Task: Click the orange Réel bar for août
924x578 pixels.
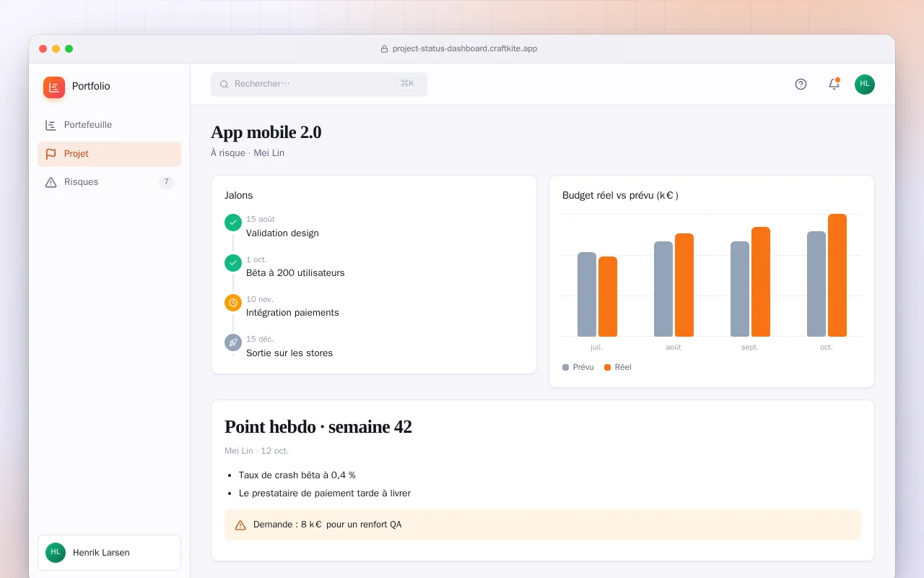Action: (684, 285)
